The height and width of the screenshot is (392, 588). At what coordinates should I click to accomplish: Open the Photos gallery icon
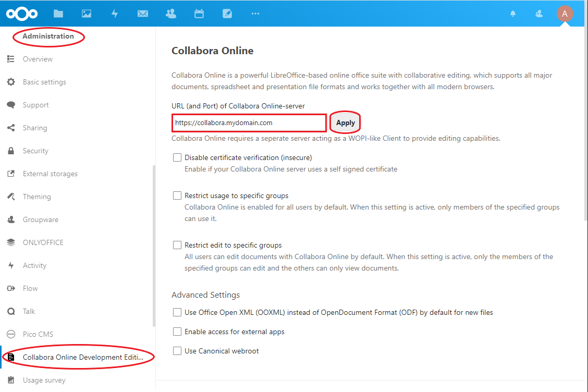87,14
